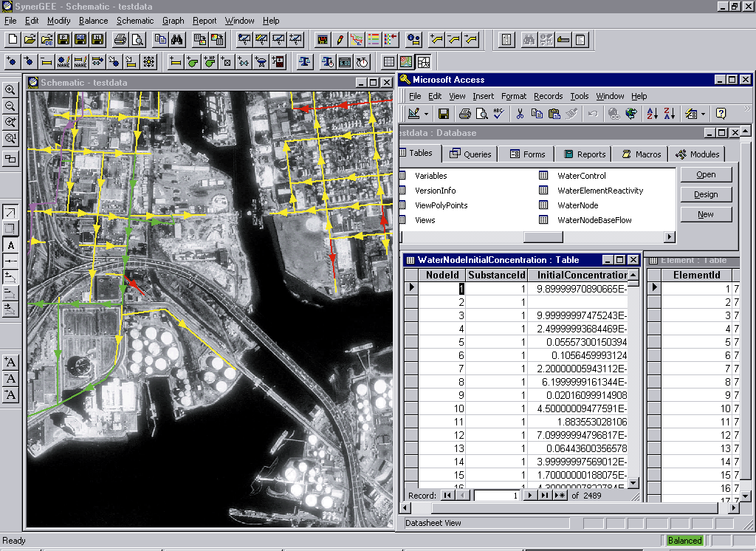The height and width of the screenshot is (551, 756).
Task: Click the Paste icon in Access toolbar
Action: point(554,114)
